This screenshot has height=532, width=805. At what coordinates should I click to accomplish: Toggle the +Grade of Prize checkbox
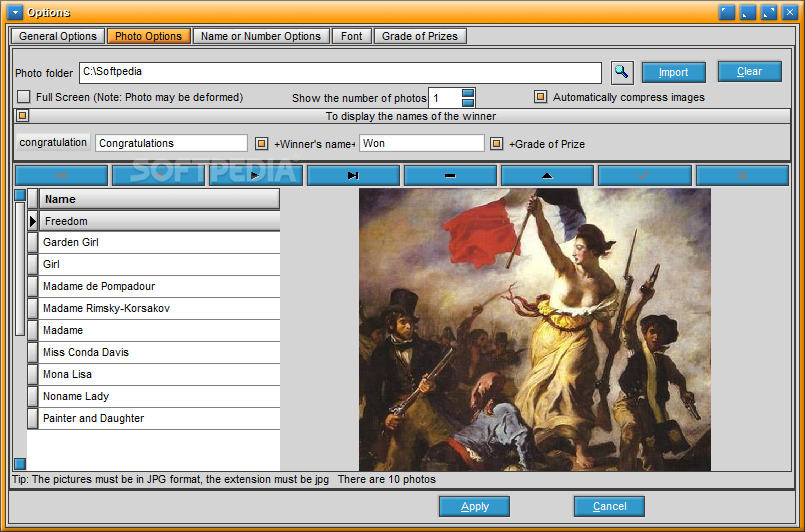[x=496, y=143]
